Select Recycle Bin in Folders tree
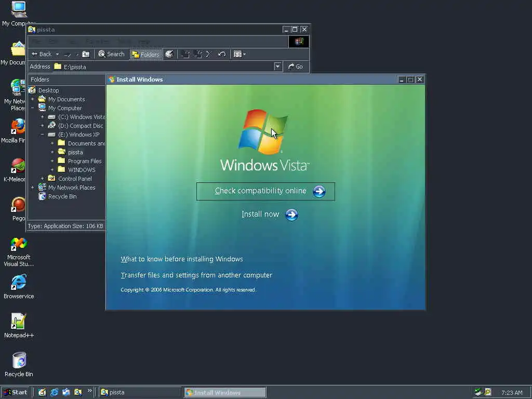This screenshot has height=399, width=532. [62, 196]
